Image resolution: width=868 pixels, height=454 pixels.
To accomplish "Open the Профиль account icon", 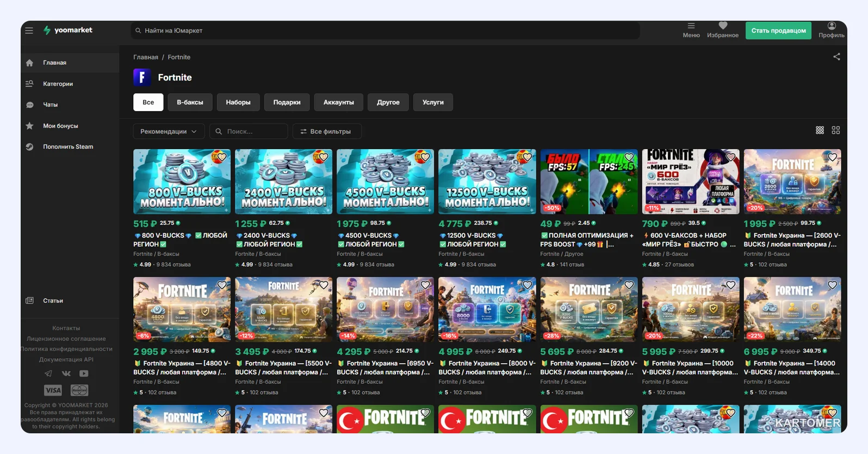I will pyautogui.click(x=832, y=30).
